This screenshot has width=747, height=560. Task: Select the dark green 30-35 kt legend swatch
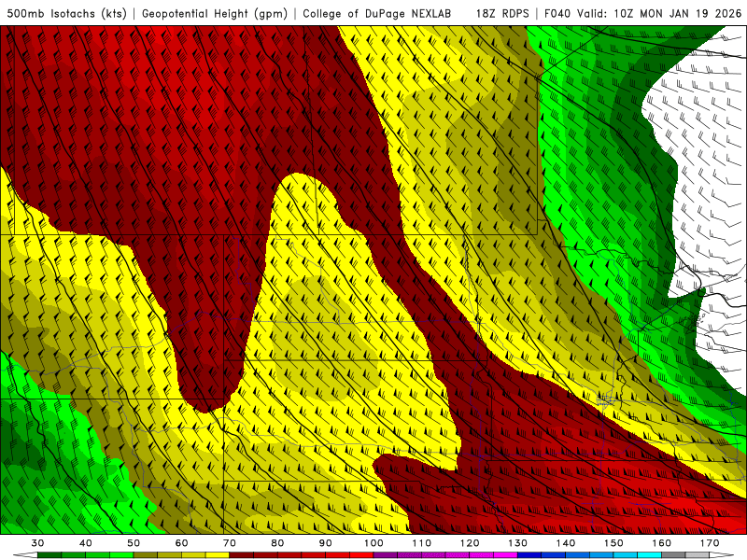tap(49, 555)
